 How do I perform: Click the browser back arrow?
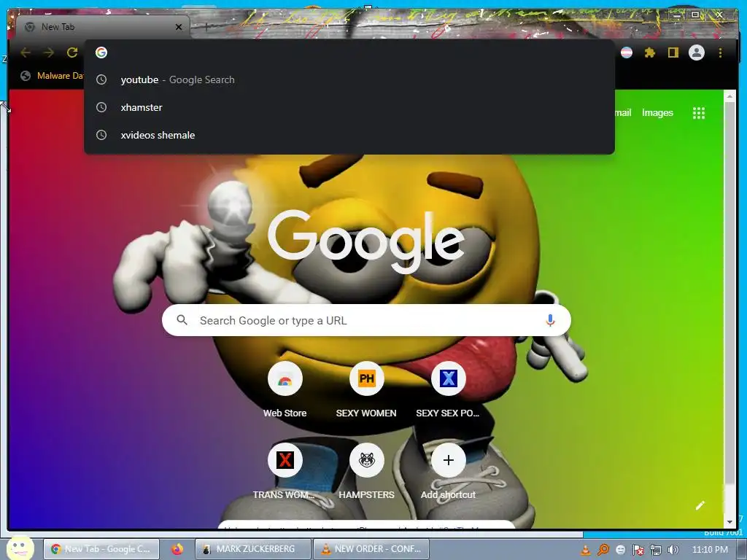point(26,52)
